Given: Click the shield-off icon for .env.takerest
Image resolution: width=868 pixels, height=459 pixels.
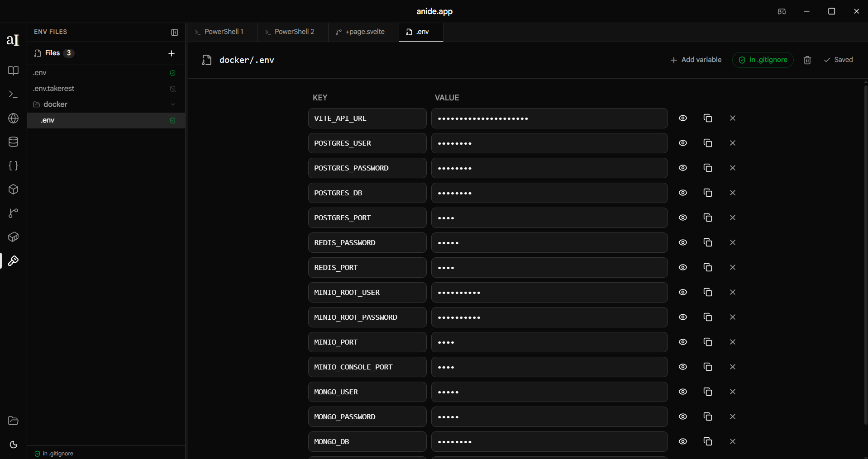Looking at the screenshot, I should coord(172,89).
